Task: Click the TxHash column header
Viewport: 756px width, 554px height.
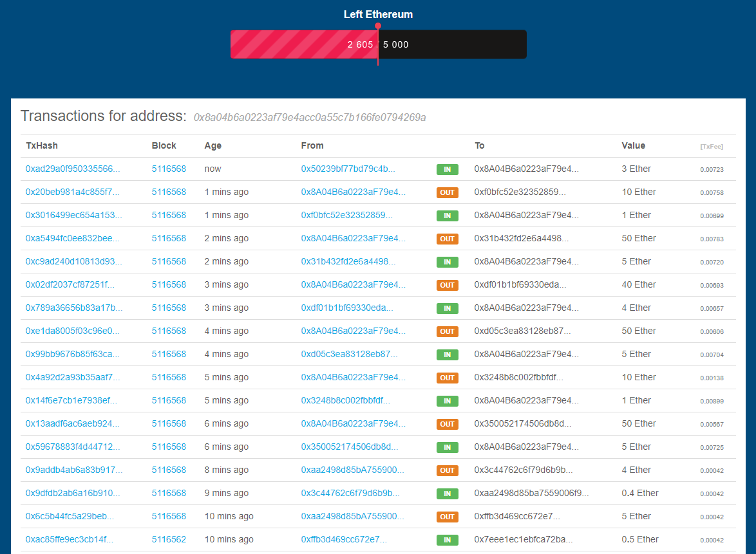Action: pyautogui.click(x=42, y=145)
